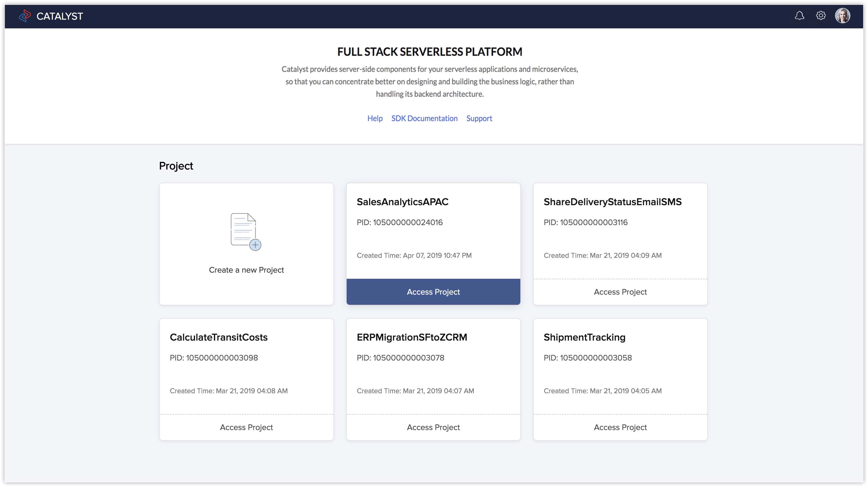Select the ShipmentTracking project title
Viewport: 868px width, 487px height.
584,337
